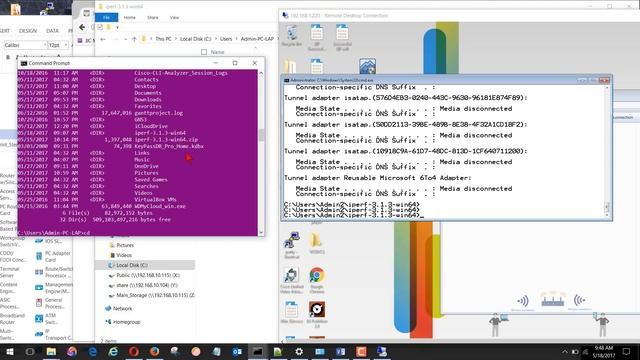
Task: Go back in File Explorer navigation
Action: 103,39
